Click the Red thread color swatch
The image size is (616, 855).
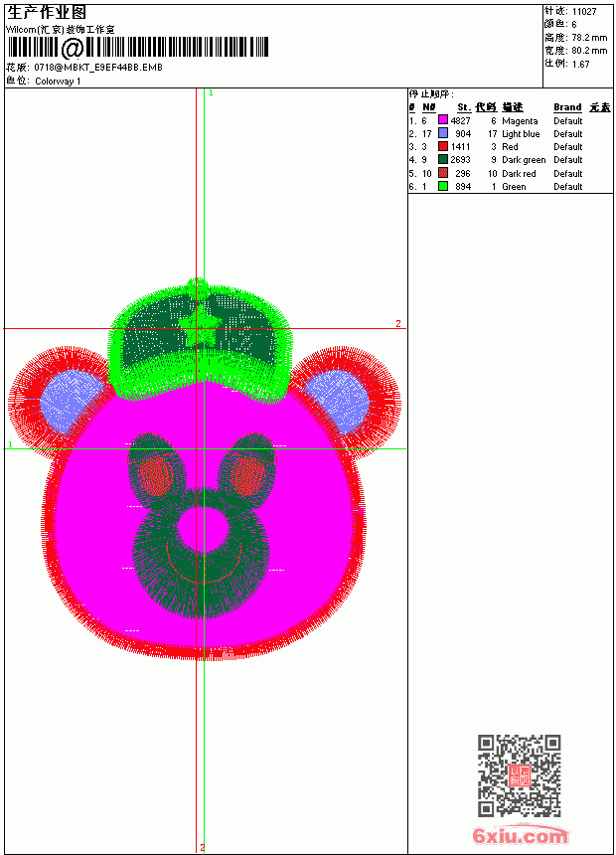pos(443,147)
